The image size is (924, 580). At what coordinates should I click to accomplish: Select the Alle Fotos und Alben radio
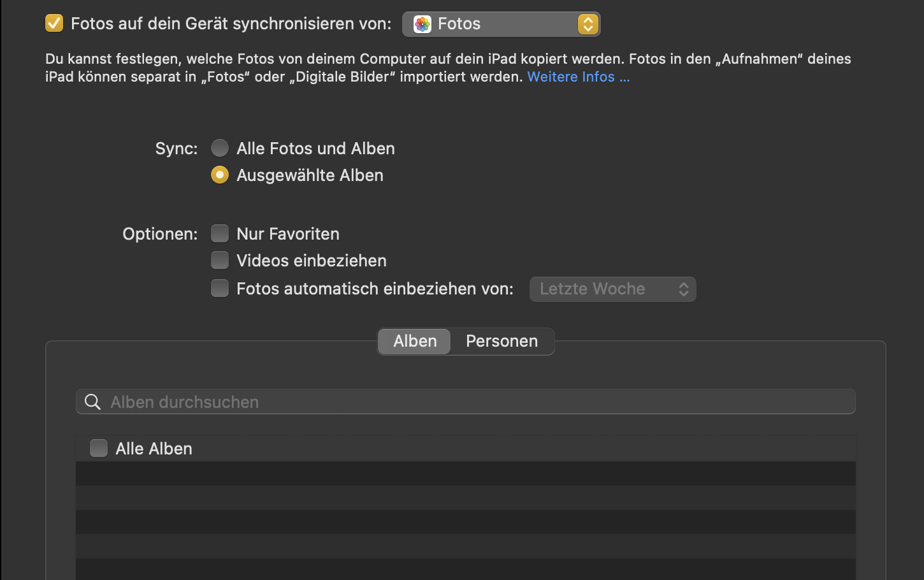pyautogui.click(x=220, y=149)
